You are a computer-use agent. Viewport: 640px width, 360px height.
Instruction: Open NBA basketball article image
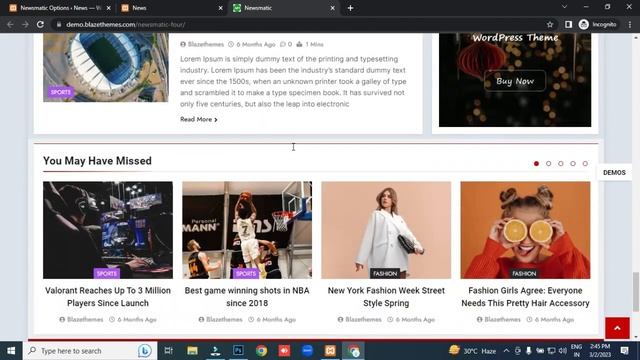click(247, 230)
